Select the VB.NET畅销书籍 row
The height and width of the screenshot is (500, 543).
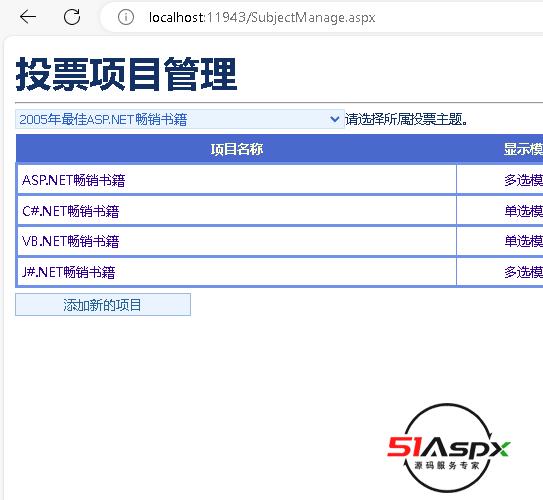point(279,241)
